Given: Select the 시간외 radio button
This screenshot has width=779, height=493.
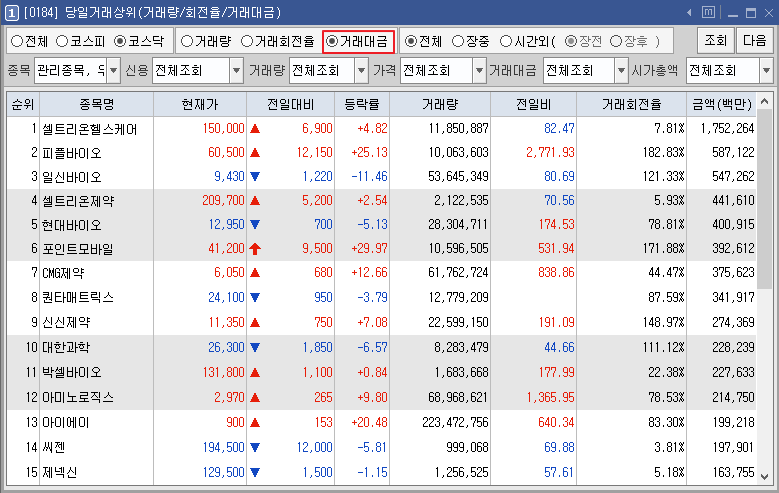Looking at the screenshot, I should pos(506,41).
